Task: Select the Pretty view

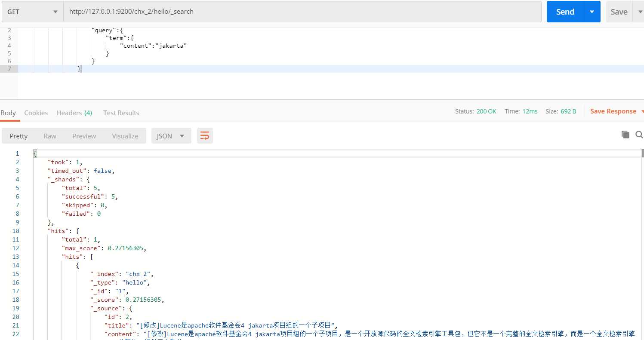Action: 18,136
